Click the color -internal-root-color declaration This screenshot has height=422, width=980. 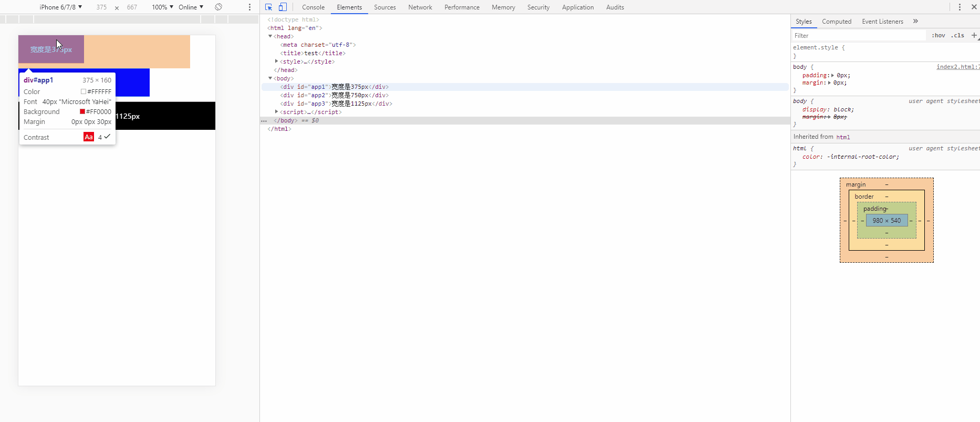(x=851, y=157)
